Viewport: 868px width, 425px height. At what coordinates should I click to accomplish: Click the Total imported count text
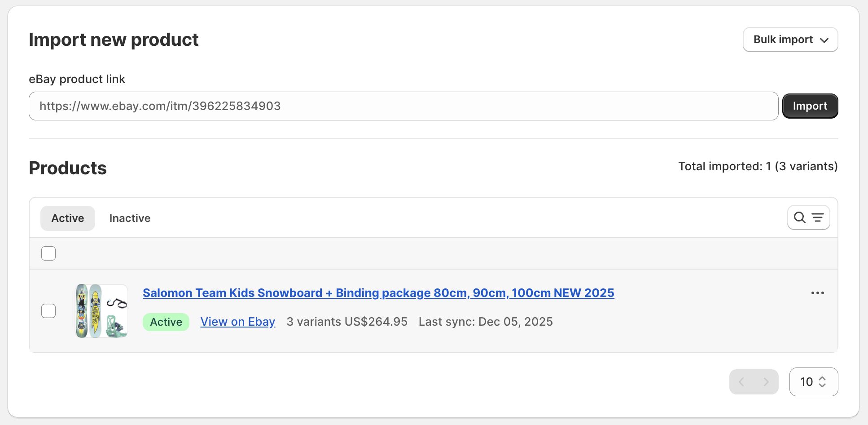pos(758,167)
